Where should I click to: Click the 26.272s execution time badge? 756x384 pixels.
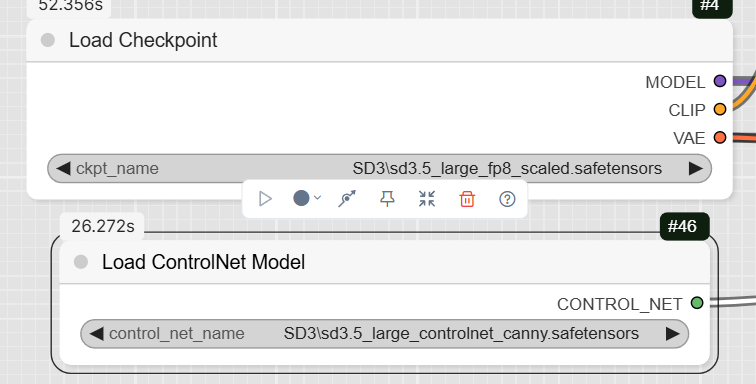(x=103, y=226)
